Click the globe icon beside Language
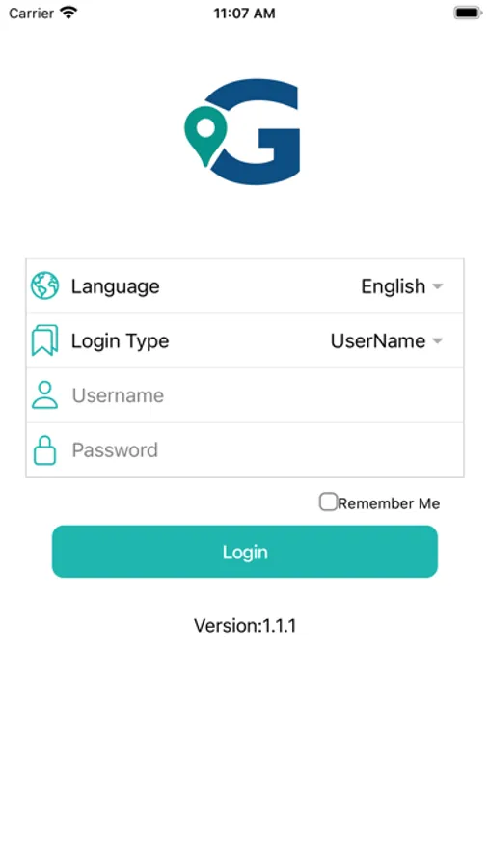489x868 pixels. (x=45, y=285)
